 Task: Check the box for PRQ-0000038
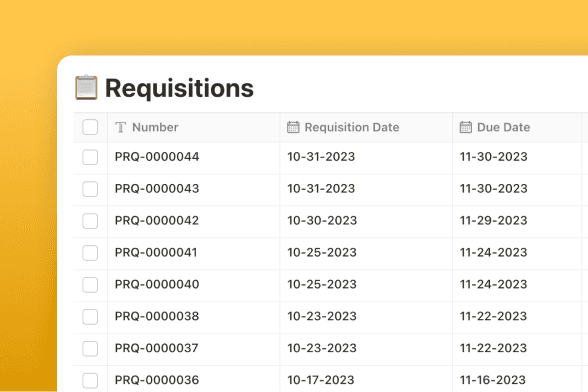pos(90,317)
